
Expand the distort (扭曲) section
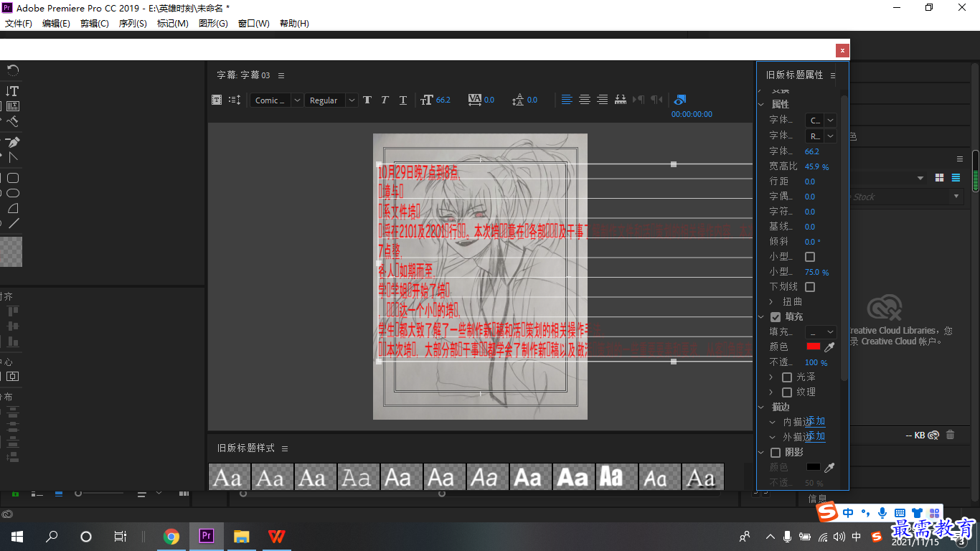pyautogui.click(x=771, y=302)
